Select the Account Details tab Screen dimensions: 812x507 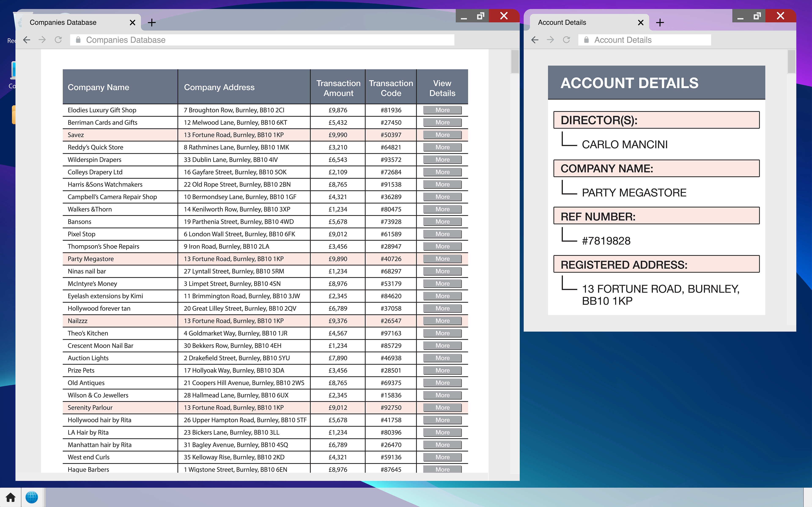[562, 22]
